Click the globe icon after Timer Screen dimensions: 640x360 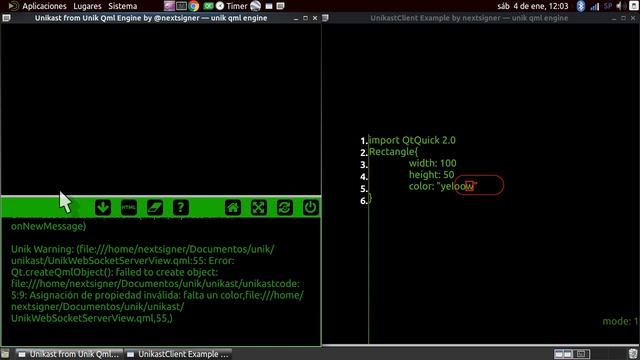pyautogui.click(x=256, y=6)
